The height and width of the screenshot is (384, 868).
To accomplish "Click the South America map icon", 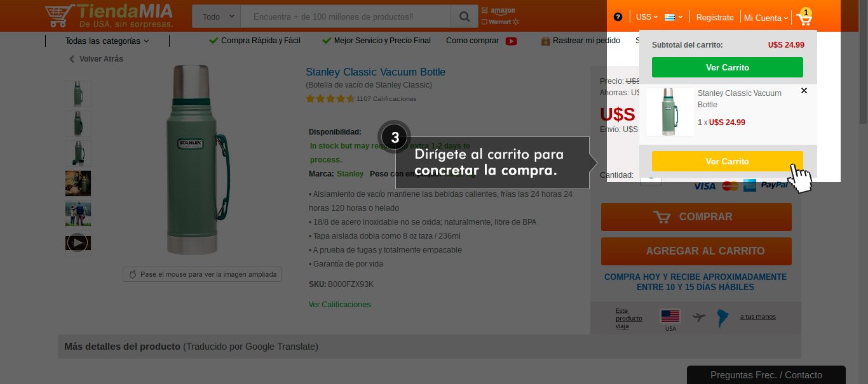I will click(x=722, y=317).
